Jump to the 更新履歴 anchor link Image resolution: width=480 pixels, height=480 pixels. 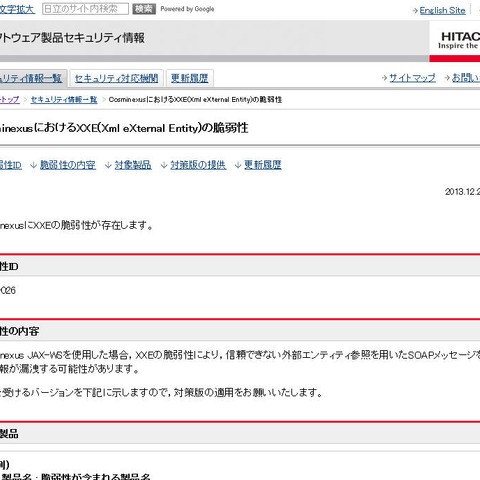coord(263,165)
